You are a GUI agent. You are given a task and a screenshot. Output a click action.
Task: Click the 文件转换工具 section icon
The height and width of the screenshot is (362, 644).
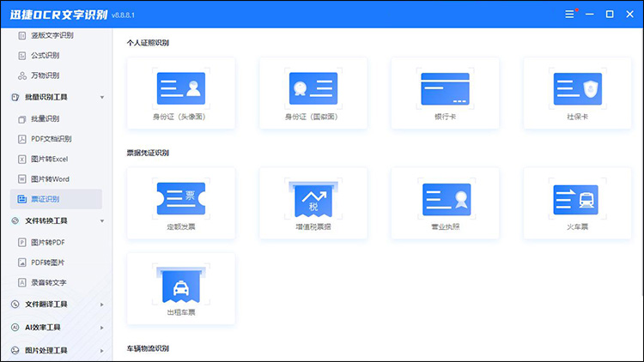(15, 220)
